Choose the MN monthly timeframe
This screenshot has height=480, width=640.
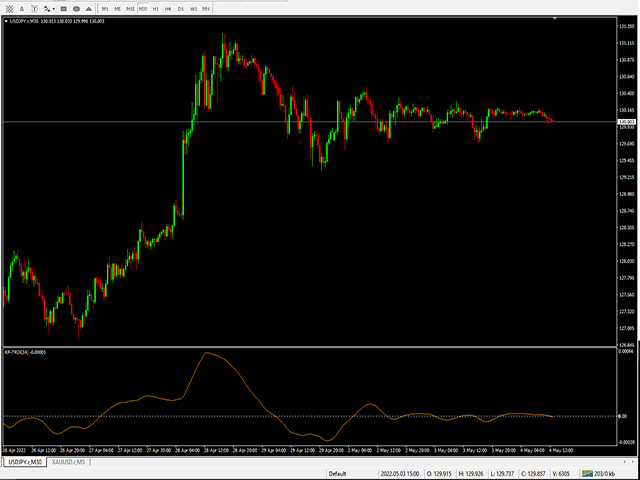pos(206,8)
